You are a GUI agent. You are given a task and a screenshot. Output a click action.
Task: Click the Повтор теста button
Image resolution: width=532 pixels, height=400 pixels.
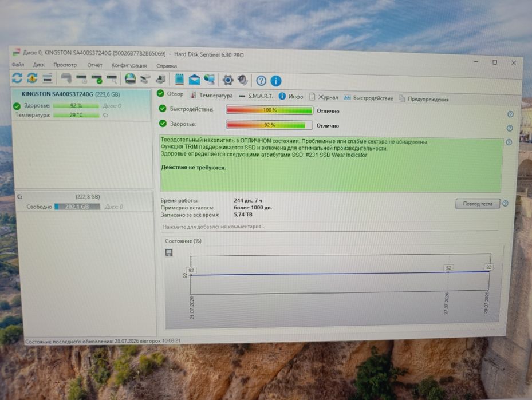point(478,204)
